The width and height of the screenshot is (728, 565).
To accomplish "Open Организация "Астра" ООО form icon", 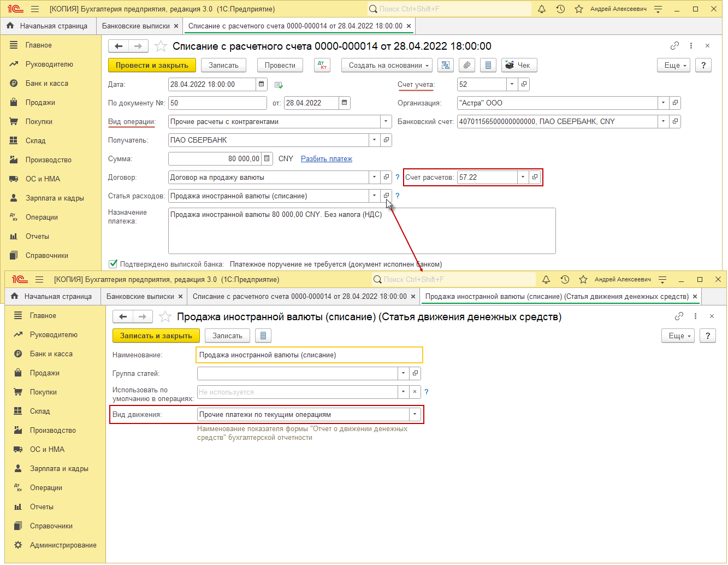I will click(x=676, y=103).
